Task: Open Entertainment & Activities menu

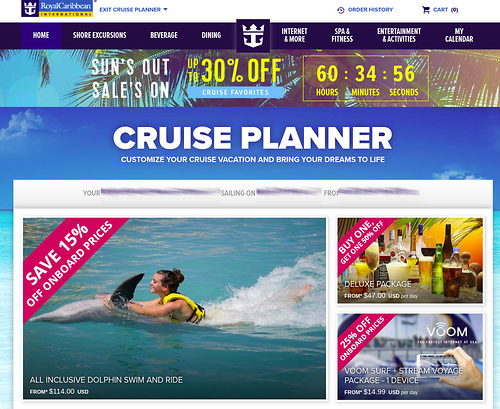Action: tap(399, 35)
